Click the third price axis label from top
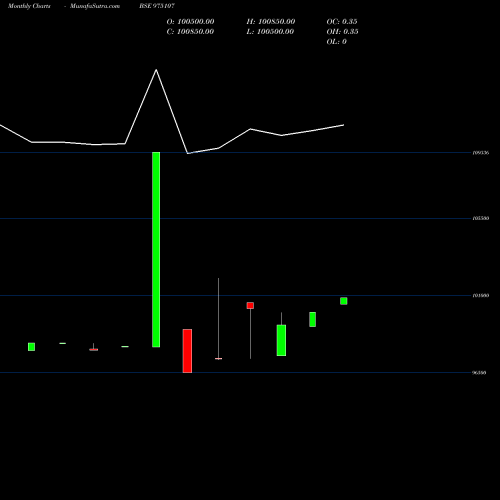 click(x=481, y=295)
